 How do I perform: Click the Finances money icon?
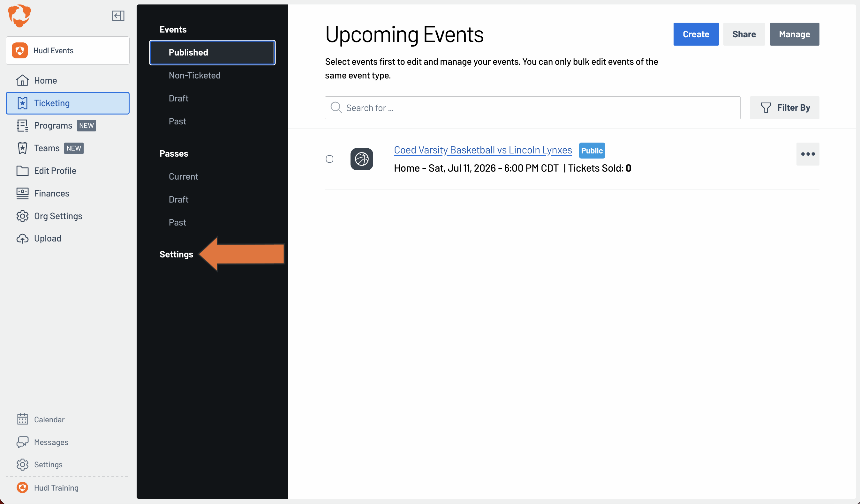tap(23, 193)
